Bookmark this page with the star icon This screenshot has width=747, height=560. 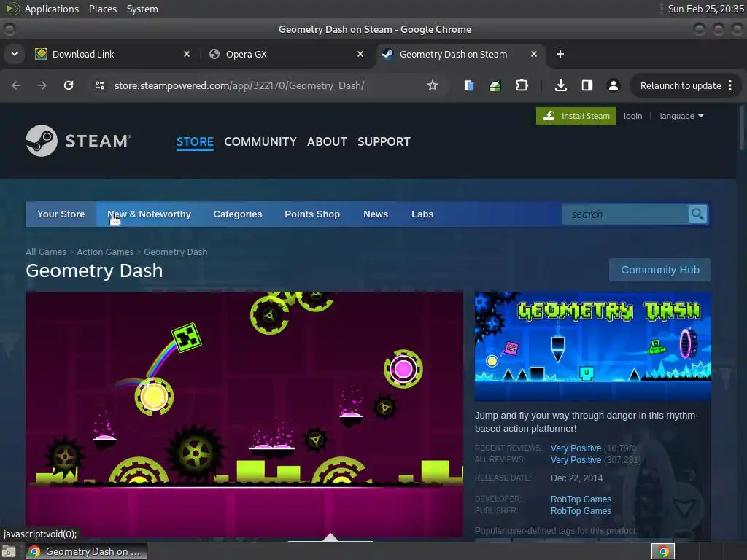tap(432, 85)
